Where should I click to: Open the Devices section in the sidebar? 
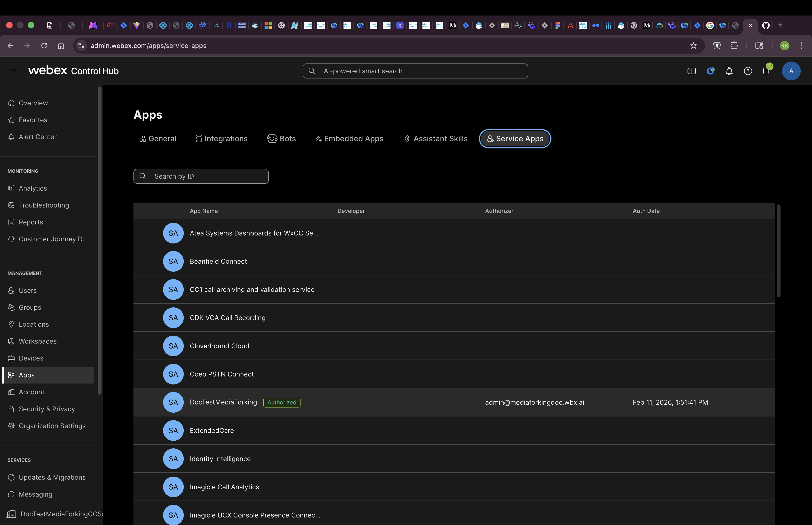[x=31, y=358]
